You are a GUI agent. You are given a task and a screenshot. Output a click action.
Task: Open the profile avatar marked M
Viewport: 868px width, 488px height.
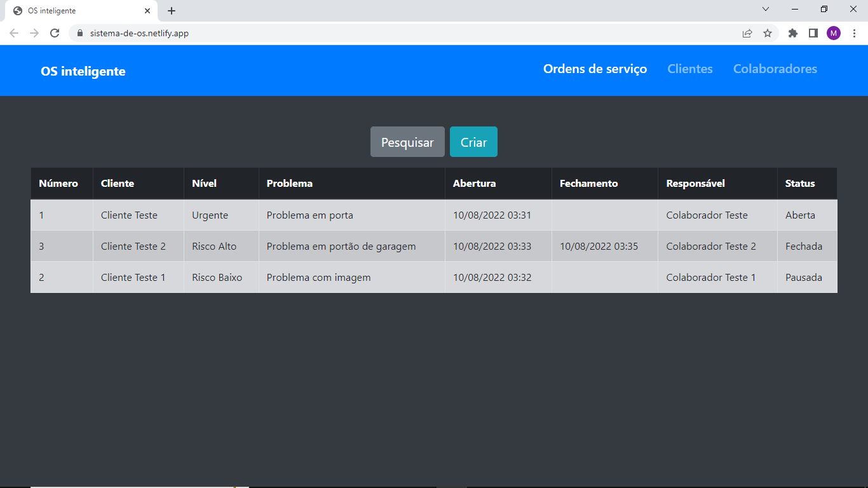click(834, 33)
